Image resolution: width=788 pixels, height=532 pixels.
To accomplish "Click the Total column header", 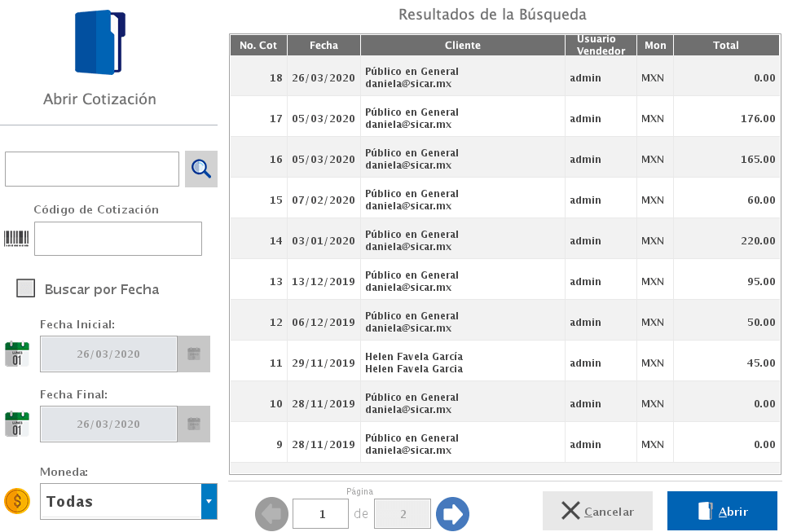I will click(725, 45).
